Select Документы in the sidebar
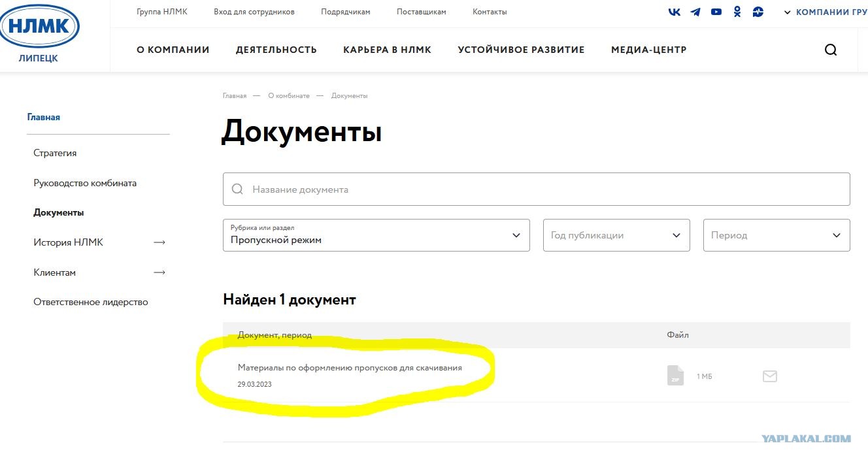Image resolution: width=868 pixels, height=458 pixels. (59, 213)
